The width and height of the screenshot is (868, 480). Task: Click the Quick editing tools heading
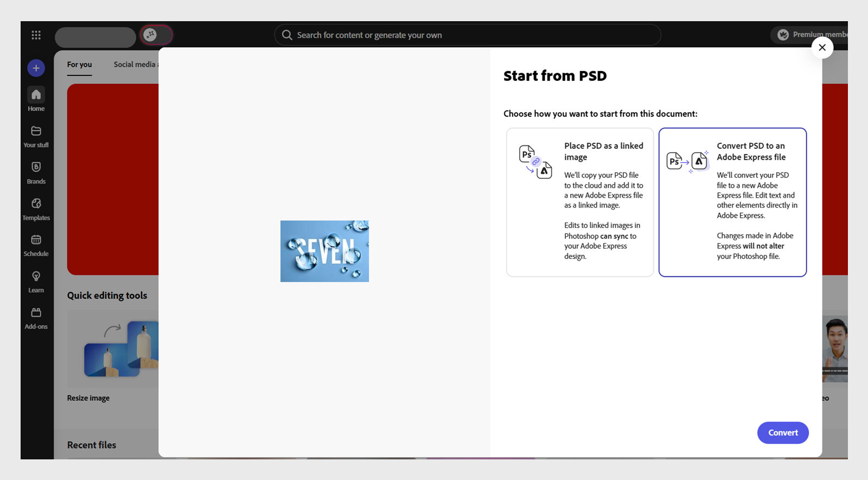(107, 295)
